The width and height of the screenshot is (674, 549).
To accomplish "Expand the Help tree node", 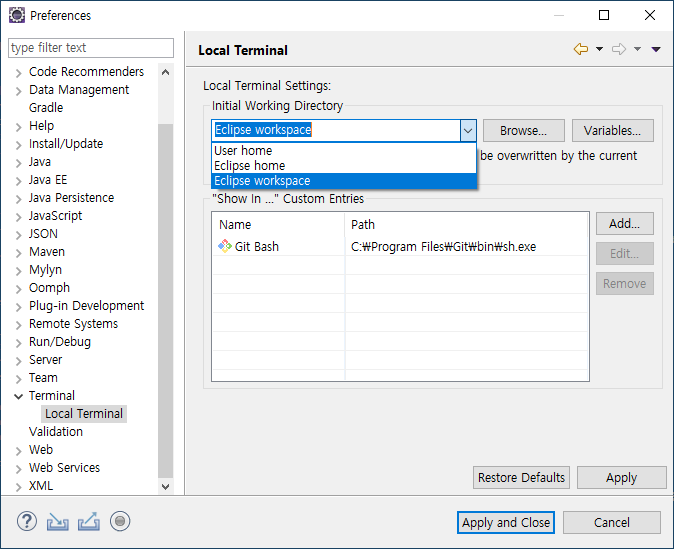I will [x=18, y=127].
